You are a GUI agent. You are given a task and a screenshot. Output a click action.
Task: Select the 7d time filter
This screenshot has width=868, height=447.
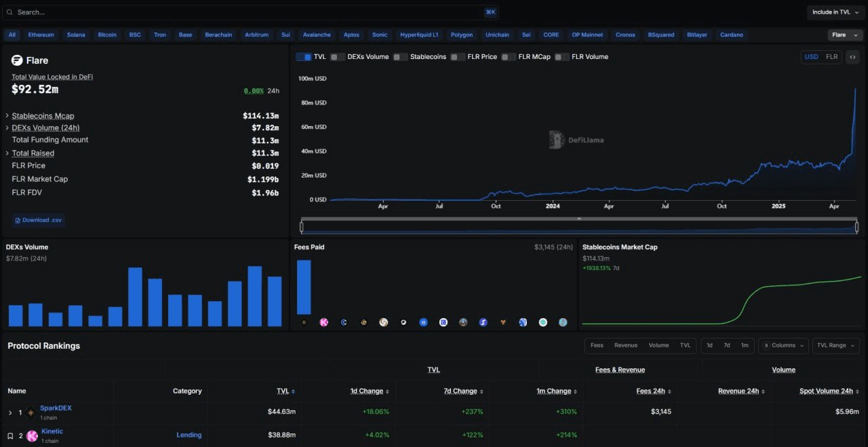[727, 345]
